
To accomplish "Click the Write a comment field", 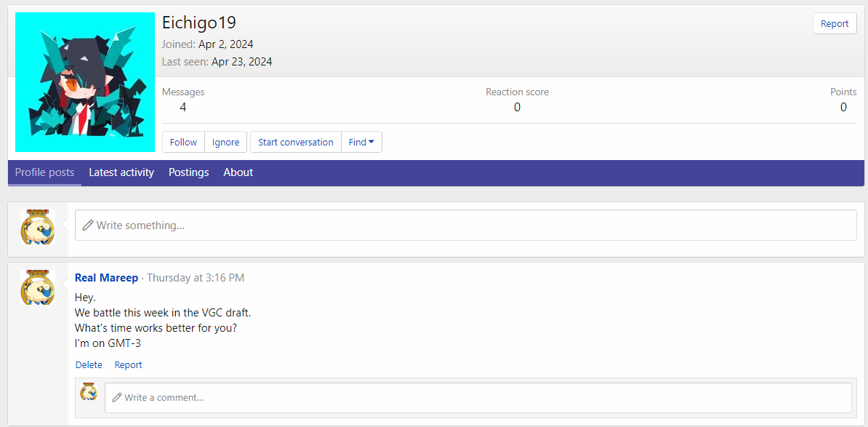I will point(480,398).
